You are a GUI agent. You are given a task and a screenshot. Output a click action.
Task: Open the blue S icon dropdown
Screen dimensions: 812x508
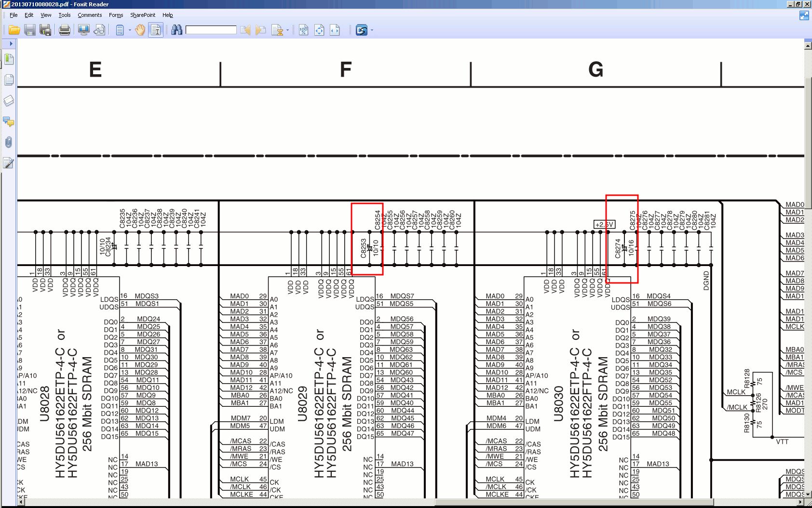372,30
